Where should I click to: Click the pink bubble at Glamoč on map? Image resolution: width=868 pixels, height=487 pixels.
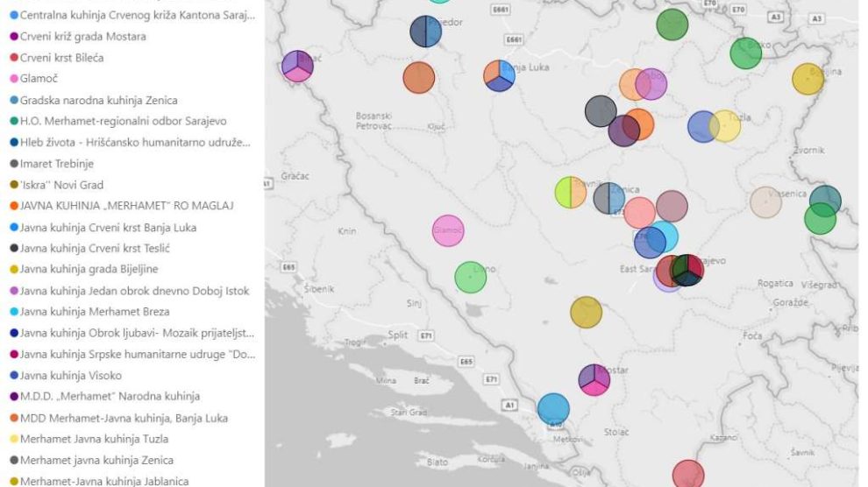point(448,231)
